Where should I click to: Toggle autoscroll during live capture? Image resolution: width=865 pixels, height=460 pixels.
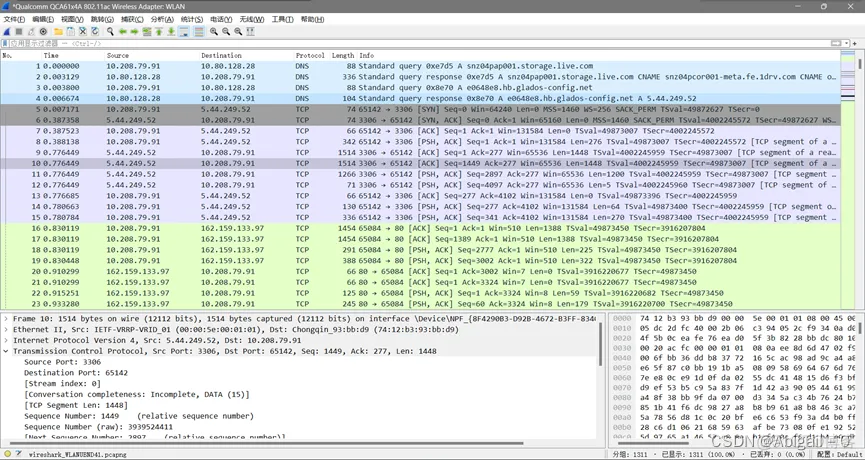click(184, 31)
